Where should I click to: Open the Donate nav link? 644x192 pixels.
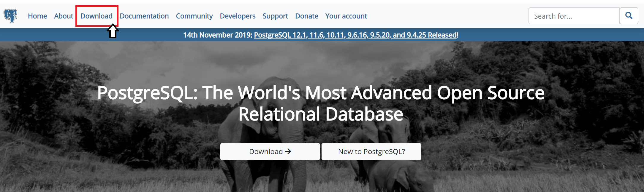(307, 16)
